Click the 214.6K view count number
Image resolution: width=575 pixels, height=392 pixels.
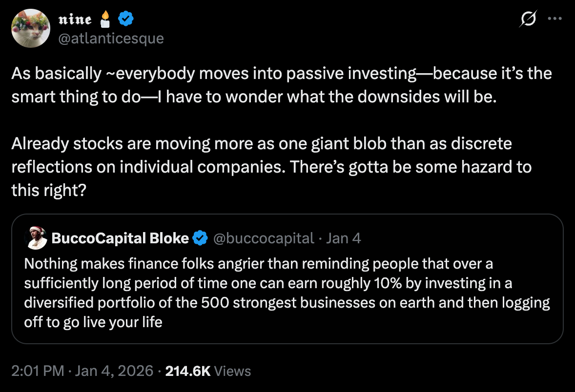pos(188,371)
